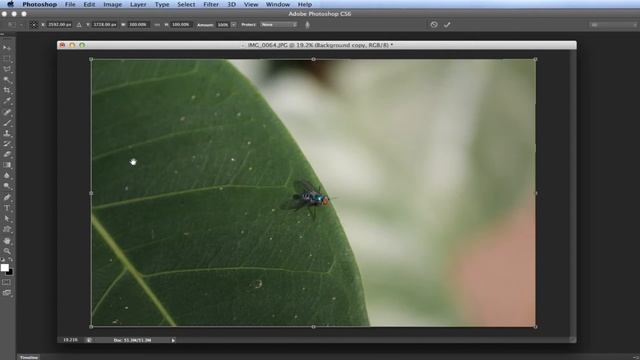The image size is (640, 360).
Task: Select the Brush tool
Action: [x=7, y=122]
